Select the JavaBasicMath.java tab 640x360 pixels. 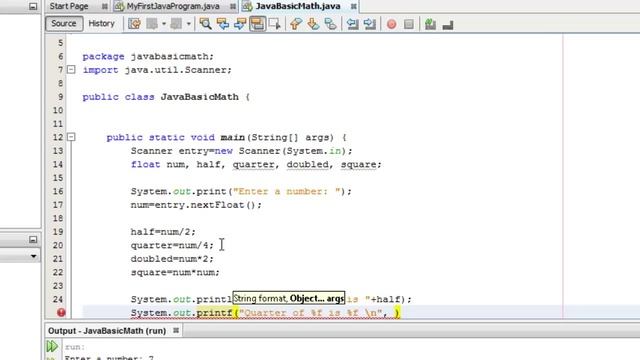click(298, 6)
